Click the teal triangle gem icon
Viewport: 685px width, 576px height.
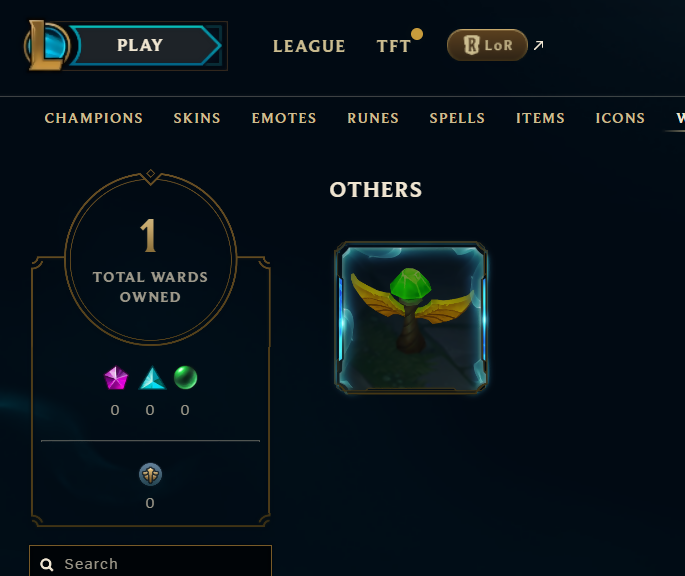152,378
